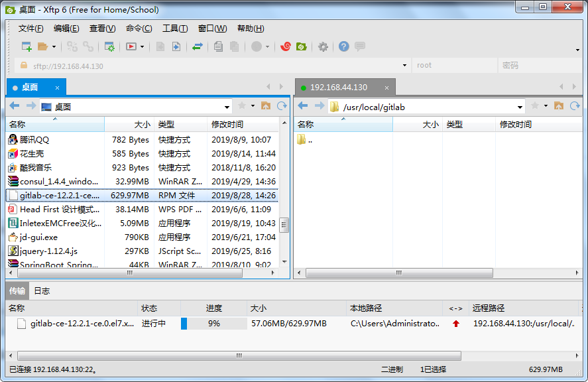Click the Paste toolbar icon
588x382 pixels.
click(x=235, y=46)
